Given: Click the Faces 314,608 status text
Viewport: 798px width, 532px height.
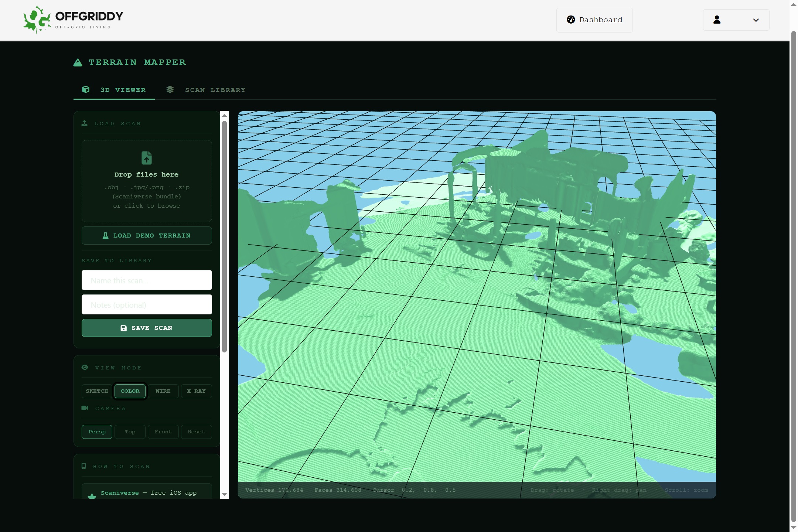Looking at the screenshot, I should [x=338, y=490].
